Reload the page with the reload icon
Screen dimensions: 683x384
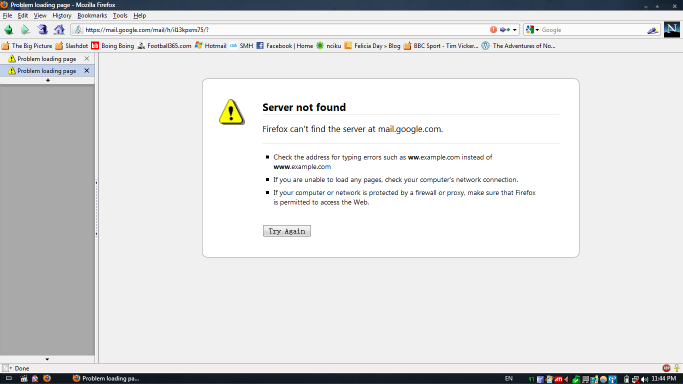point(42,30)
